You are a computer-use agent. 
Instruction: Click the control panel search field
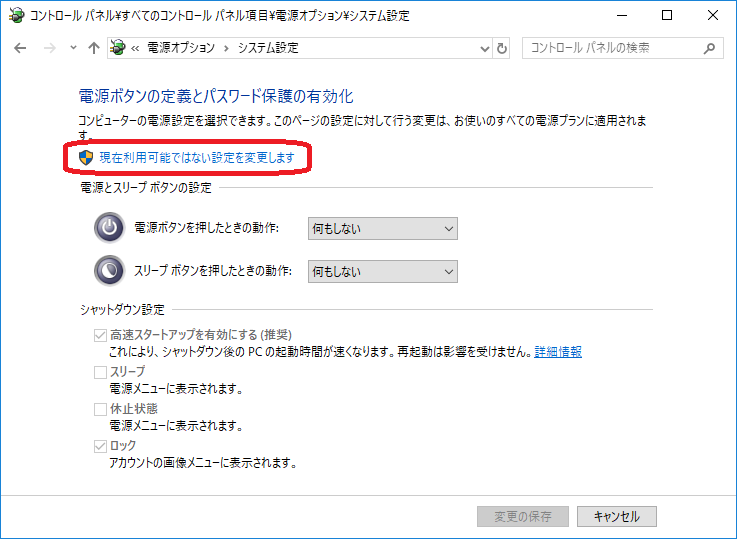click(x=622, y=48)
